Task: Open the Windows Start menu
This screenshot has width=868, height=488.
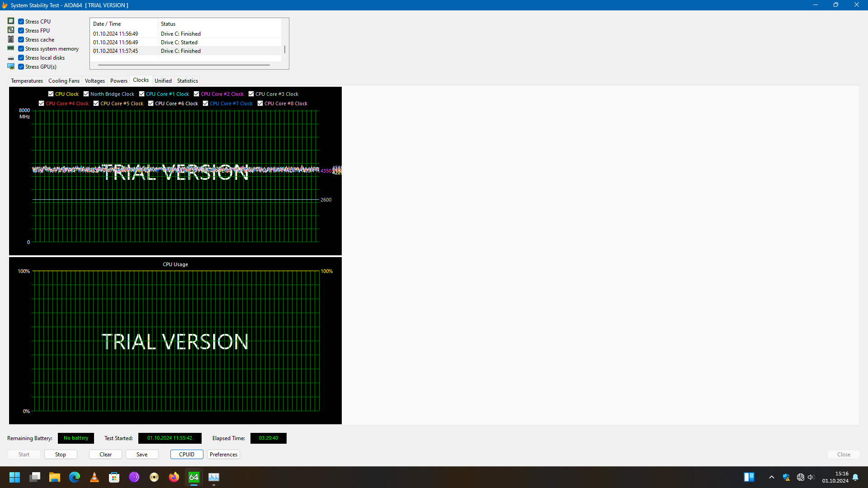Action: pos(15,477)
